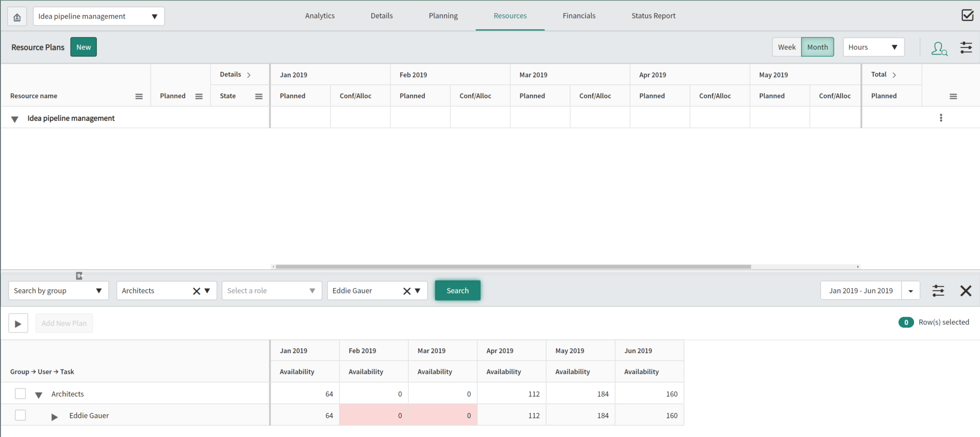980x437 pixels.
Task: Open the Resource name column menu icon
Action: (x=139, y=96)
